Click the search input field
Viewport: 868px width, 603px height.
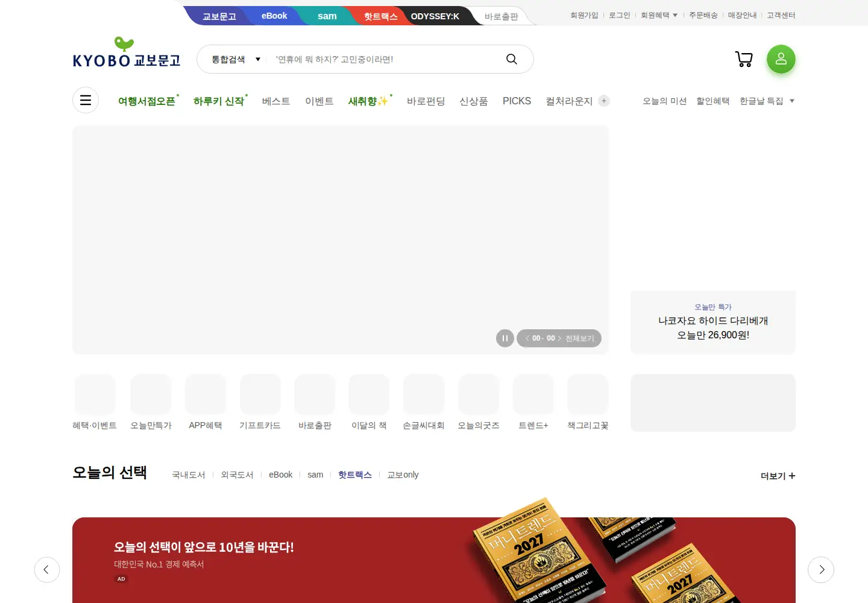[386, 59]
